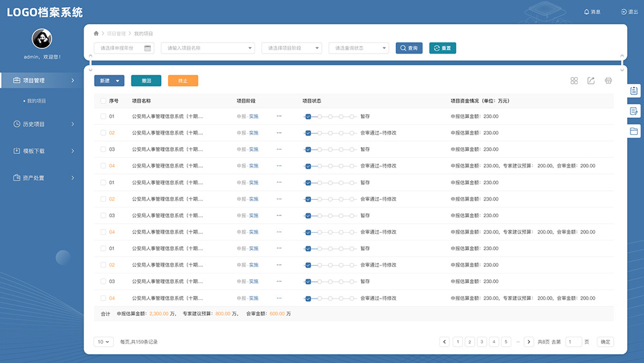Click the 项目阶段 column header
Image resolution: width=644 pixels, height=363 pixels.
click(246, 101)
